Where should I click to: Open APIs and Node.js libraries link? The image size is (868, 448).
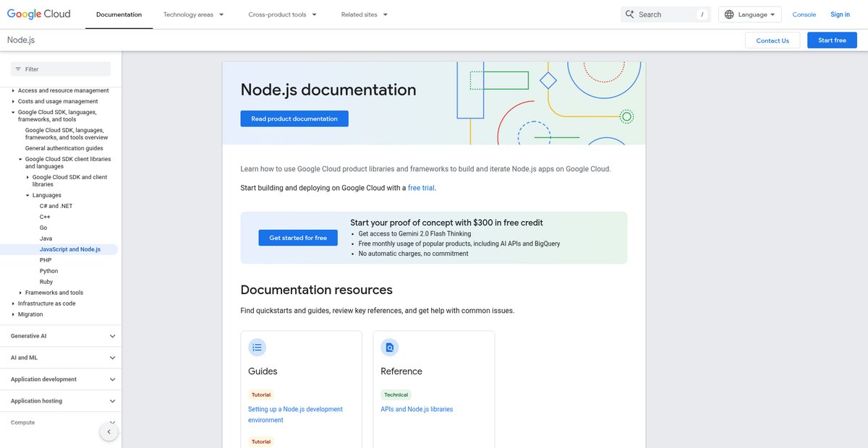[417, 409]
